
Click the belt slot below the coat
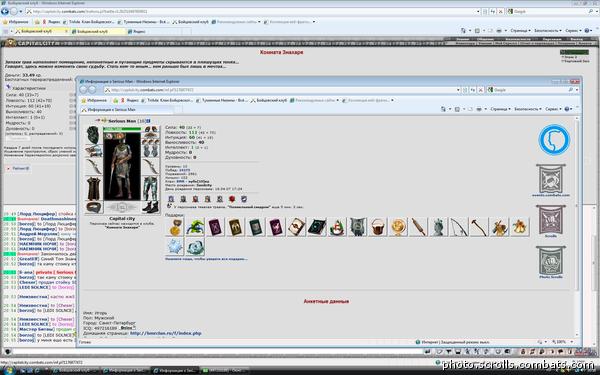[94, 207]
